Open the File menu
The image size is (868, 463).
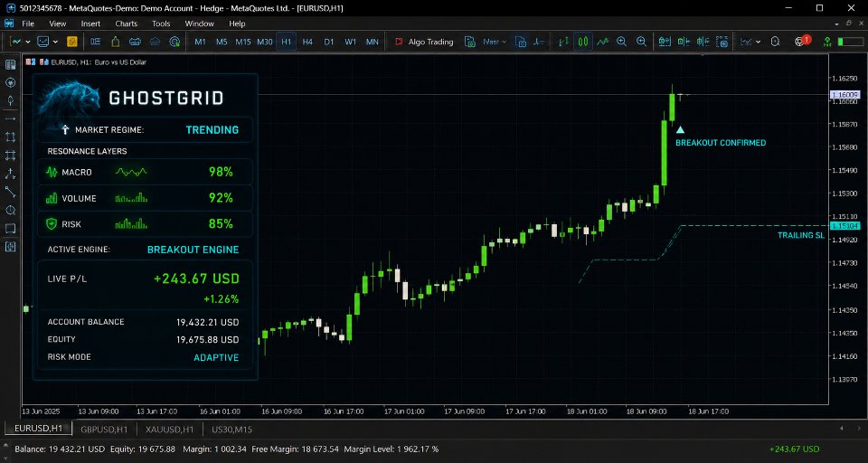tap(28, 24)
